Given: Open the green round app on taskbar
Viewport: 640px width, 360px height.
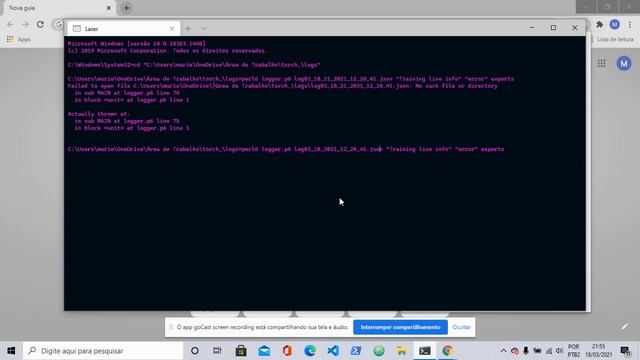Looking at the screenshot, I should coord(379,351).
